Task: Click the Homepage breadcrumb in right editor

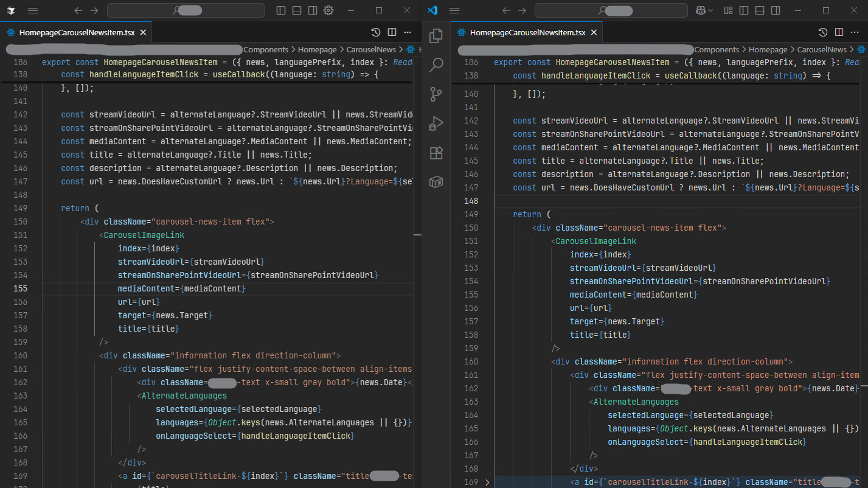Action: pyautogui.click(x=768, y=50)
